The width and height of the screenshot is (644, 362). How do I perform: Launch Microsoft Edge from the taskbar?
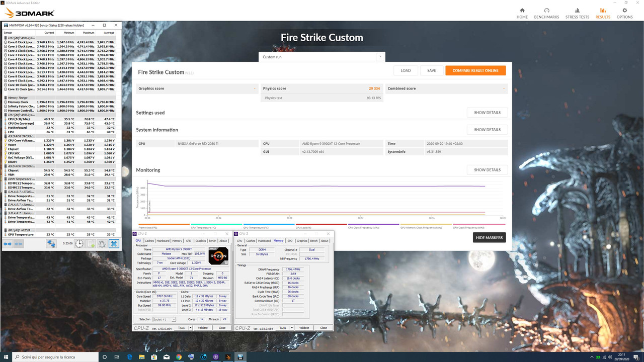click(129, 357)
